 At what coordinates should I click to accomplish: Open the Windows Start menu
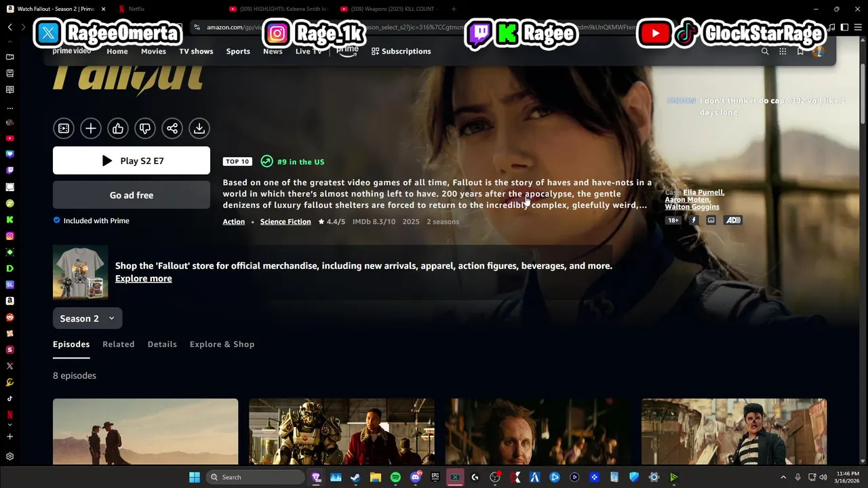(x=195, y=477)
